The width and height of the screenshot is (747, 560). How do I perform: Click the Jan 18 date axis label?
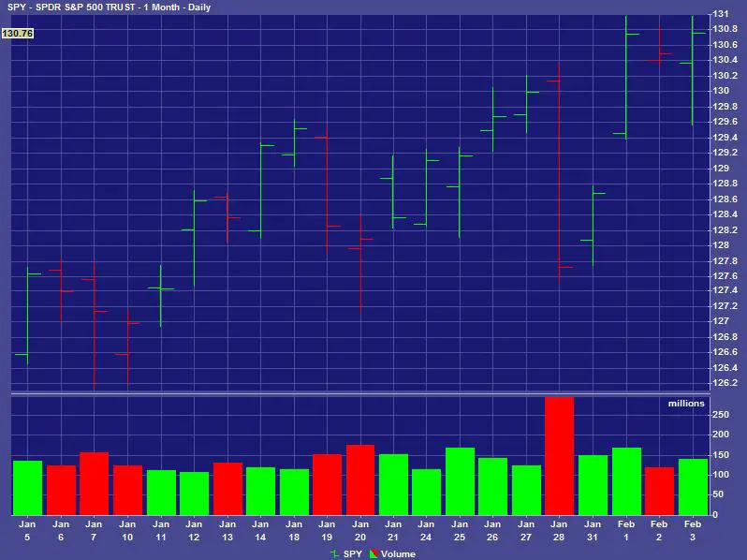coord(294,530)
